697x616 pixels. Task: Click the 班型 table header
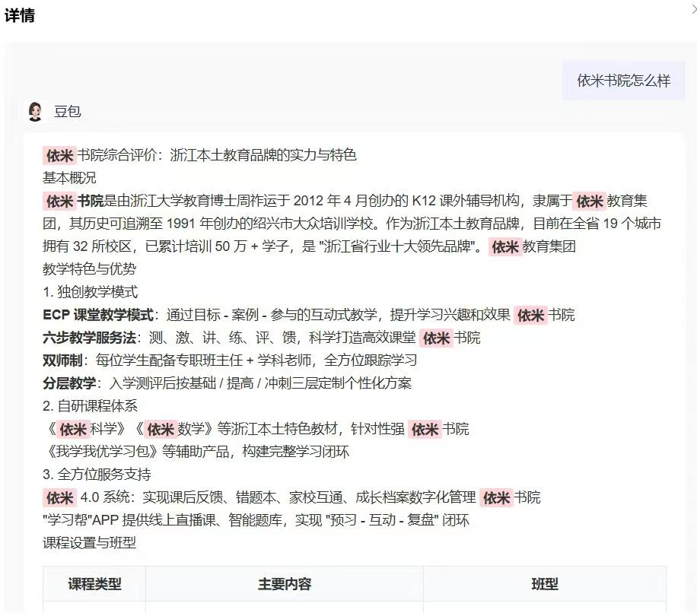(x=545, y=583)
